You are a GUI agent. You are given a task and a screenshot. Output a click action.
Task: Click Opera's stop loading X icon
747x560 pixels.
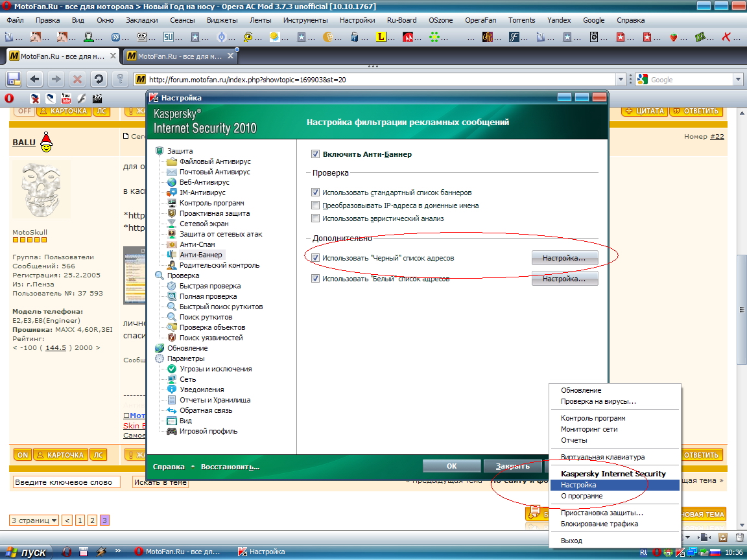tap(77, 79)
